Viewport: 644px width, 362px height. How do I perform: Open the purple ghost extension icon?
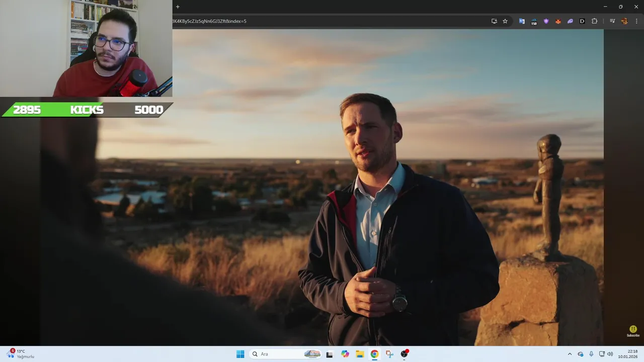tap(570, 21)
